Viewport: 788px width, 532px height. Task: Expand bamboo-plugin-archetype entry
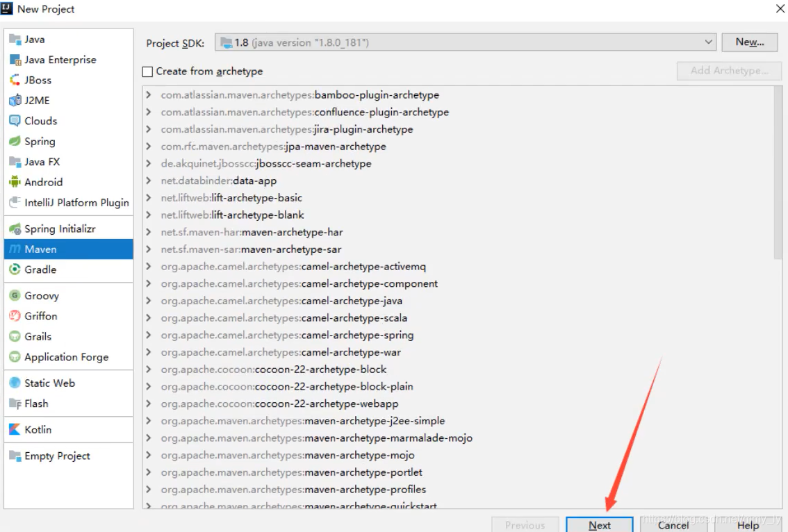click(148, 94)
